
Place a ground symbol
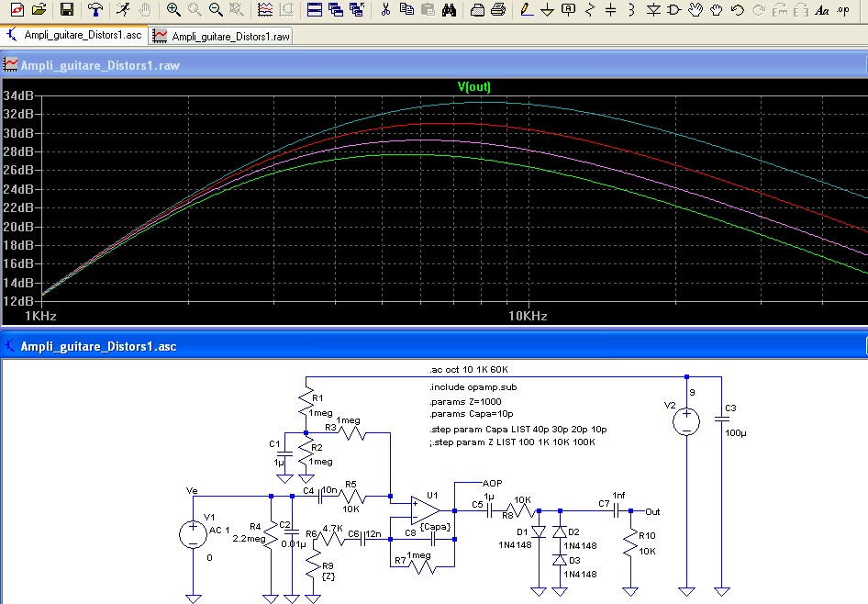pyautogui.click(x=548, y=10)
